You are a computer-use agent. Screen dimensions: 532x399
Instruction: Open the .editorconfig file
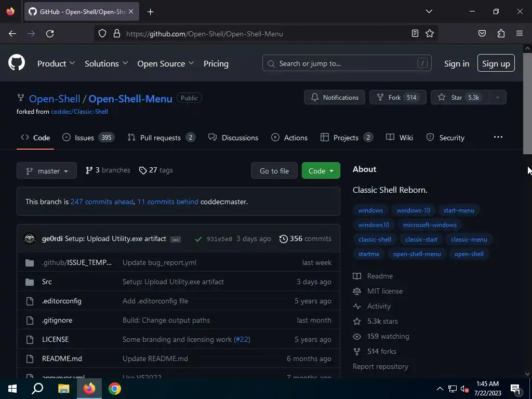click(x=62, y=301)
